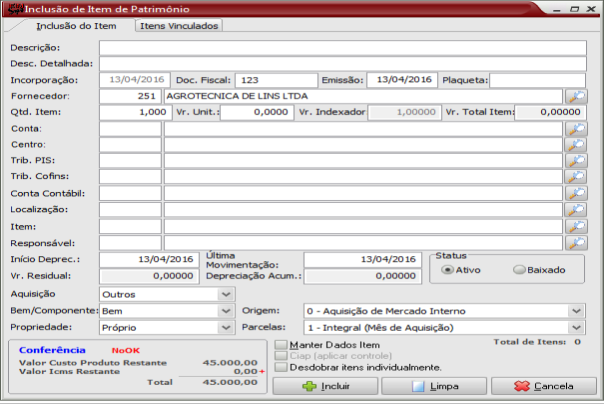The height and width of the screenshot is (405, 606).
Task: Click the Emissão date field
Action: coord(402,80)
